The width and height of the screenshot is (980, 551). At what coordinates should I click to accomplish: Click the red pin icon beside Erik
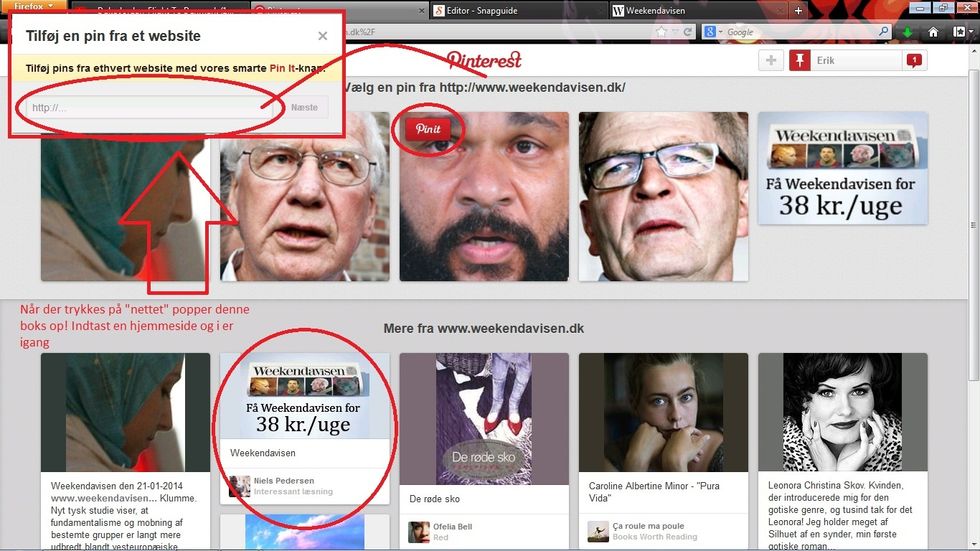point(800,61)
